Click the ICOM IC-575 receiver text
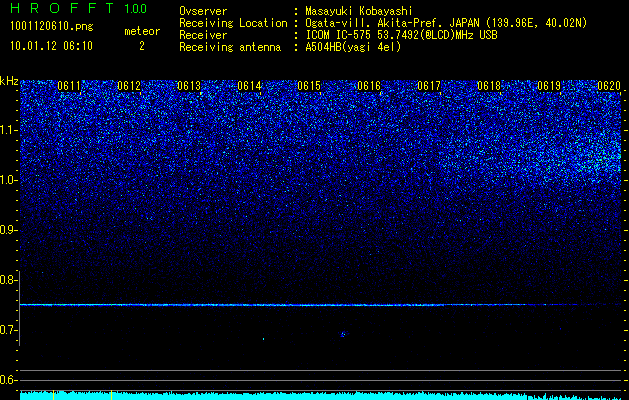629x400 pixels. pos(401,35)
